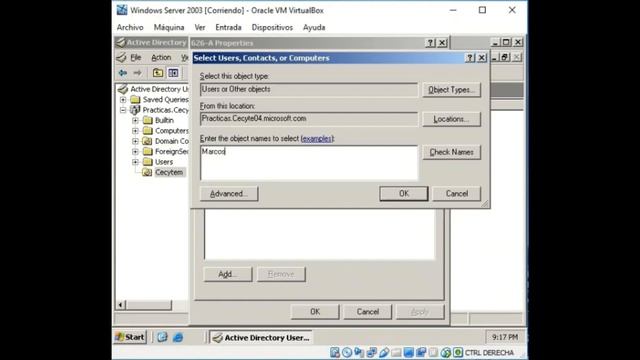The image size is (640, 360).
Task: Click the VirtualBox audio status icon
Action: pos(359,352)
